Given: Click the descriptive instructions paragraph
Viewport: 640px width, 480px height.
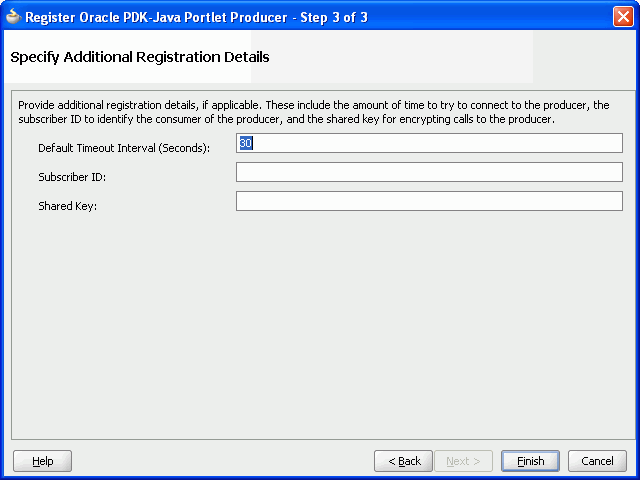Looking at the screenshot, I should (x=313, y=112).
